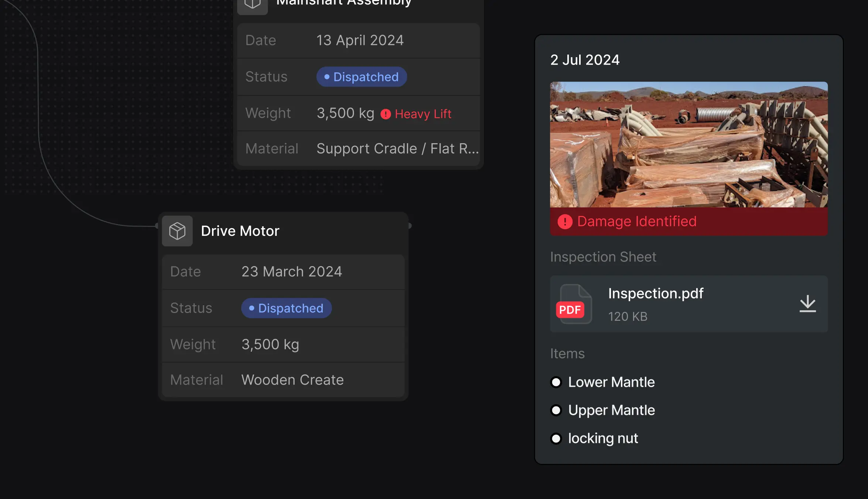Click the alert icon in the Damage Identified banner
Image resolution: width=868 pixels, height=499 pixels.
coord(564,221)
